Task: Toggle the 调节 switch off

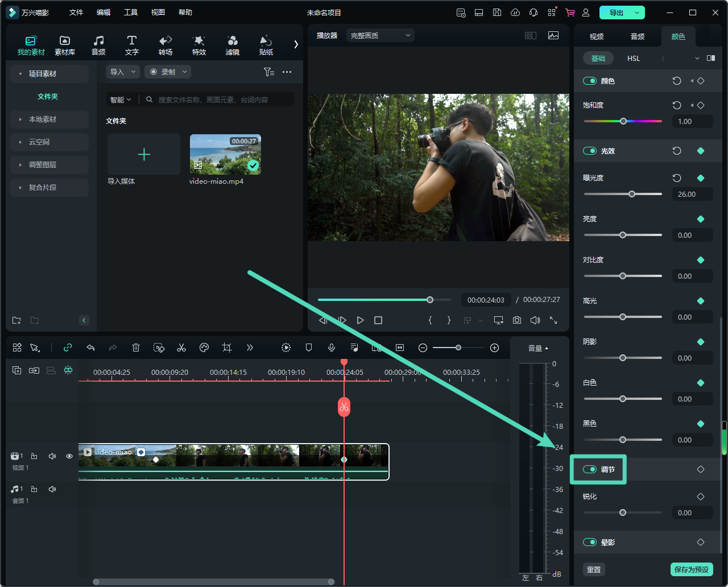Action: [590, 469]
